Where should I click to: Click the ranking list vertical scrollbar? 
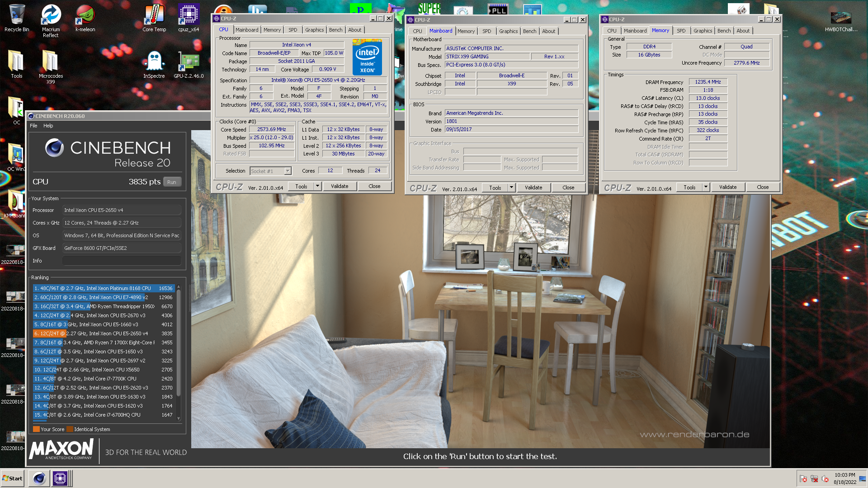coord(179,343)
